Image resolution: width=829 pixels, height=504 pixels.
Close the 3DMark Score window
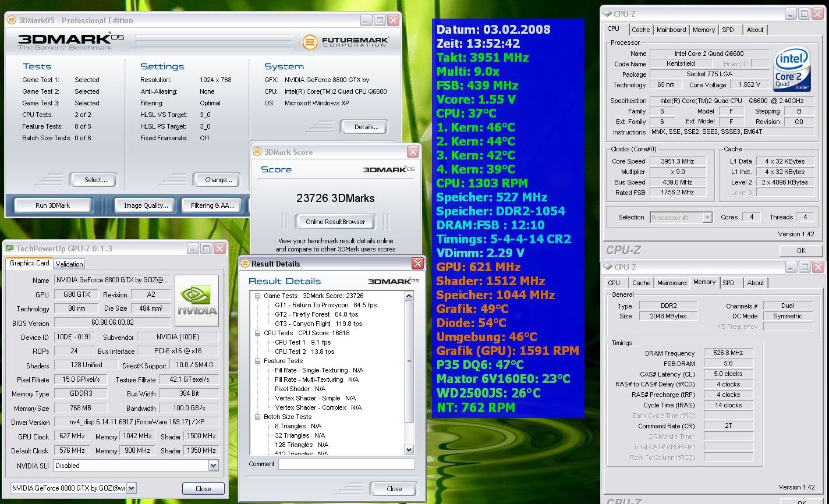tap(413, 151)
